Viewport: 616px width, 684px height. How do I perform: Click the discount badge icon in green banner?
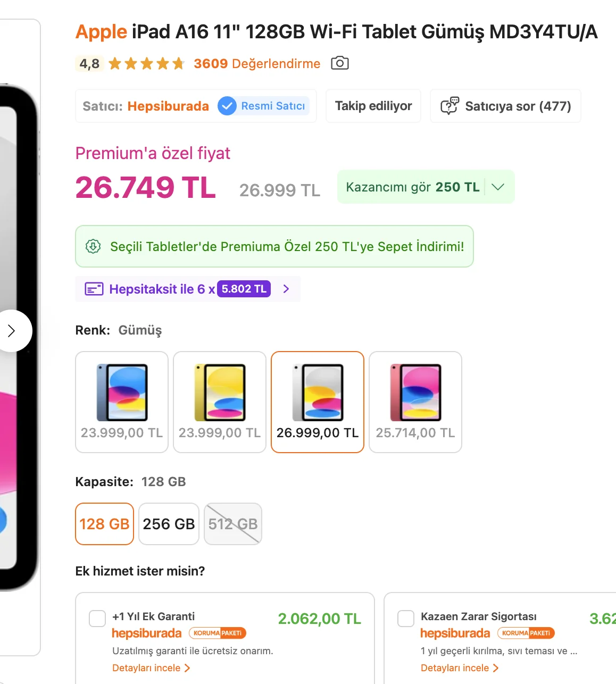click(x=93, y=246)
